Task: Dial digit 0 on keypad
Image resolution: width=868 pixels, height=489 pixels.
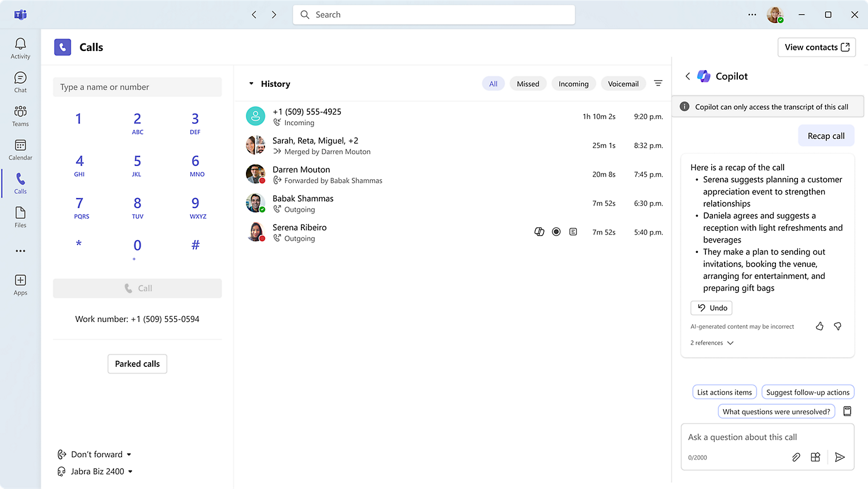Action: point(137,249)
